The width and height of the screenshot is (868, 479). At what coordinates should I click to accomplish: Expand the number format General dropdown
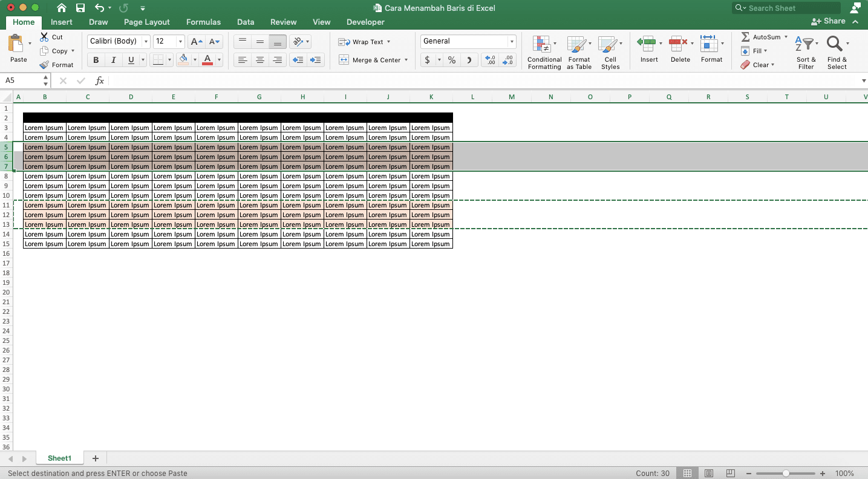[x=512, y=42]
